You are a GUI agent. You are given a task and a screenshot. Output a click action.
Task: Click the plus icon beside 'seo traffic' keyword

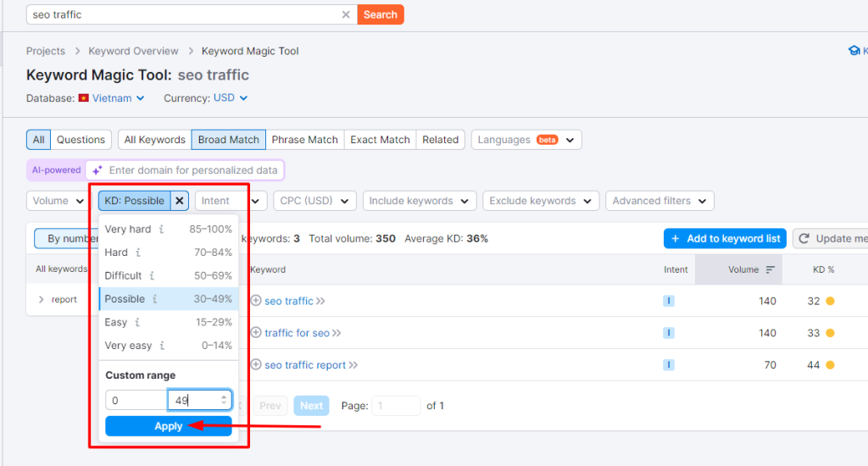(256, 301)
